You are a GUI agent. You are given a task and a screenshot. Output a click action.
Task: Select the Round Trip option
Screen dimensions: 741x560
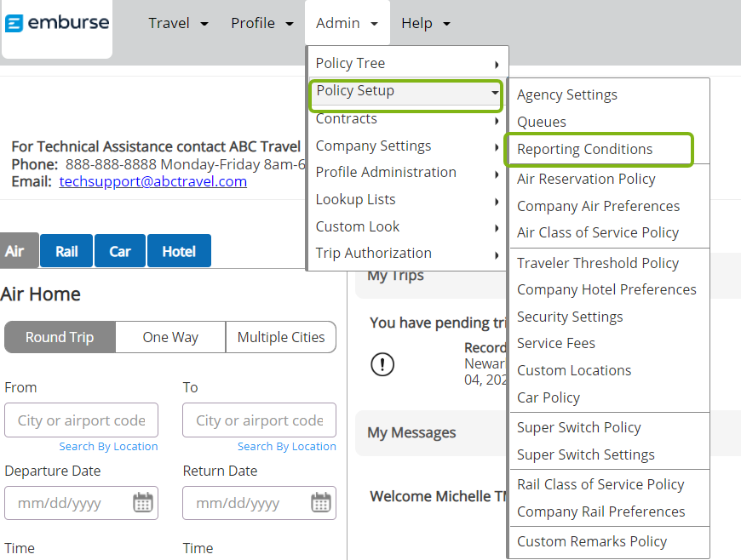click(x=60, y=337)
